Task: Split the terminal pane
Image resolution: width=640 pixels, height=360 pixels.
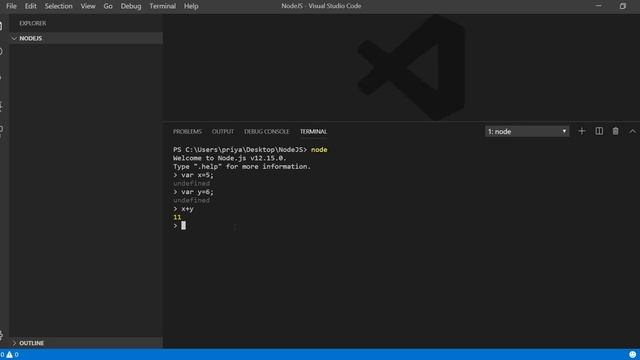Action: pos(599,131)
